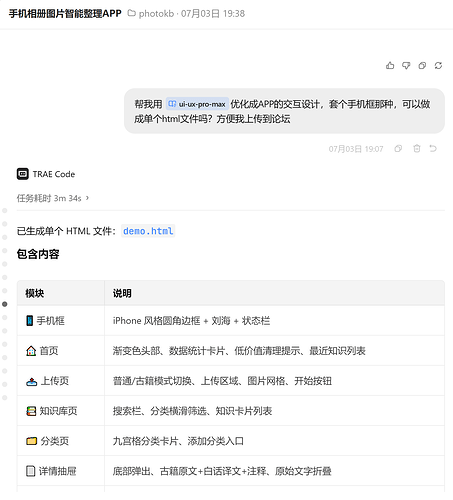
Task: Click the thumbs-up like icon
Action: coord(390,66)
